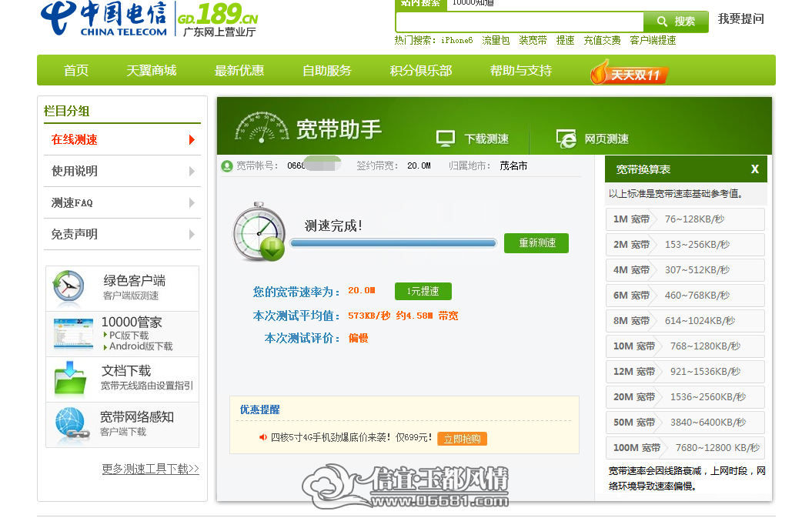
Task: Open 我要提问 link
Action: coord(740,19)
